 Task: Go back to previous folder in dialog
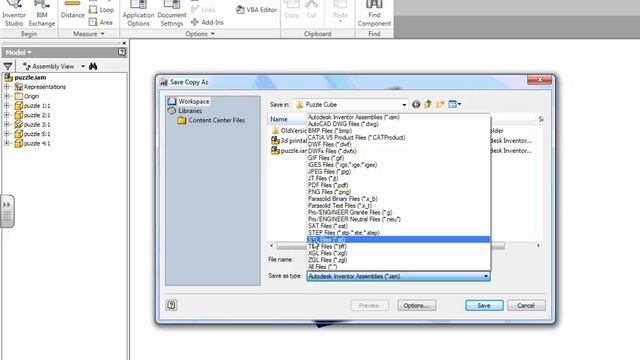[x=416, y=104]
